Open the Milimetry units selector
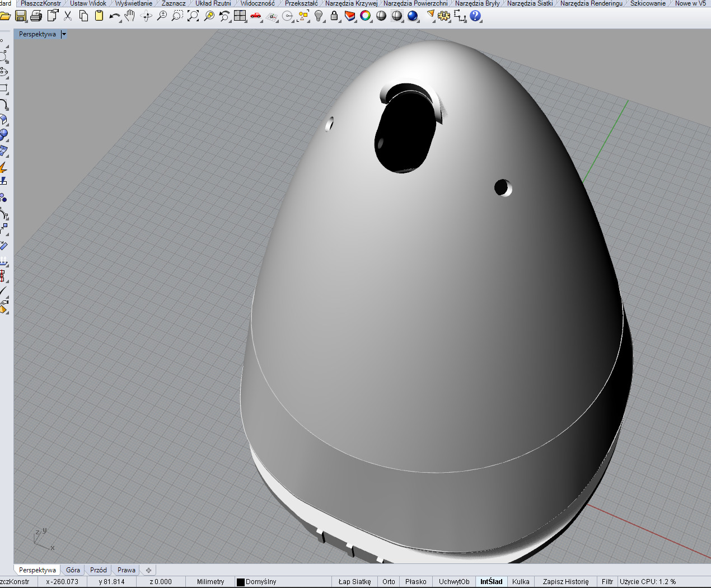 click(211, 582)
